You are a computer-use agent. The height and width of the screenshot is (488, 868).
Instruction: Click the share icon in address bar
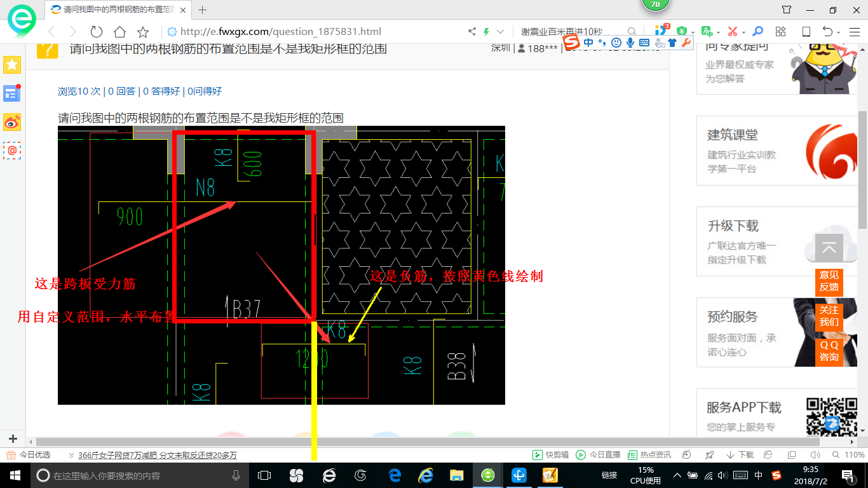click(471, 32)
